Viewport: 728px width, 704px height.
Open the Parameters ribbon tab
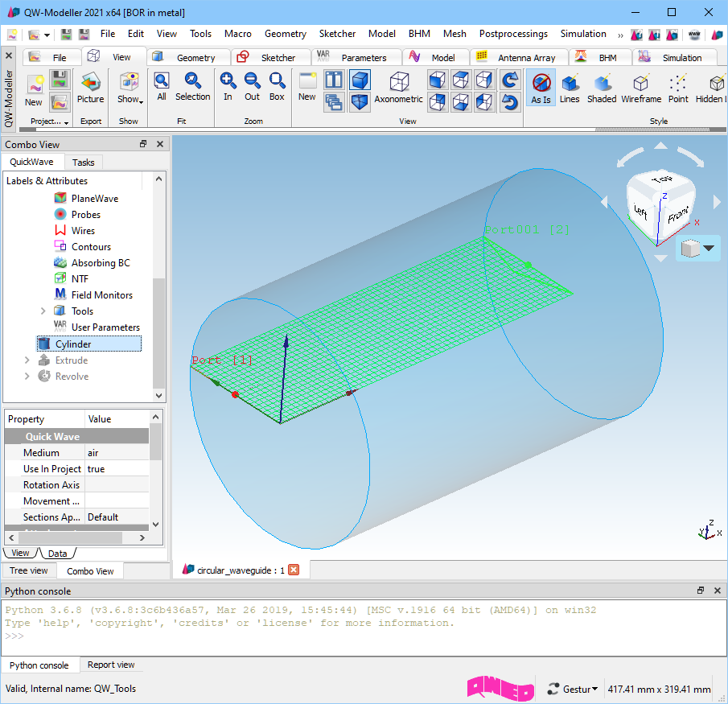(356, 58)
